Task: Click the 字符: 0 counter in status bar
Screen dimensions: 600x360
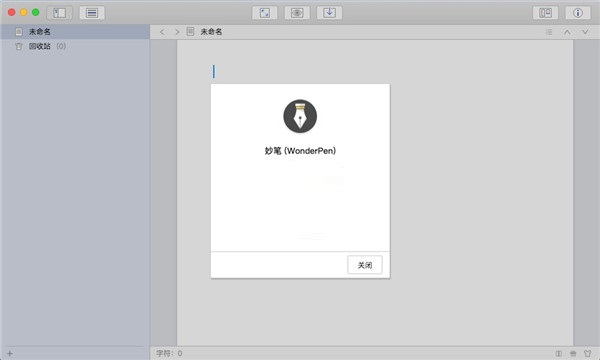Action: 169,353
